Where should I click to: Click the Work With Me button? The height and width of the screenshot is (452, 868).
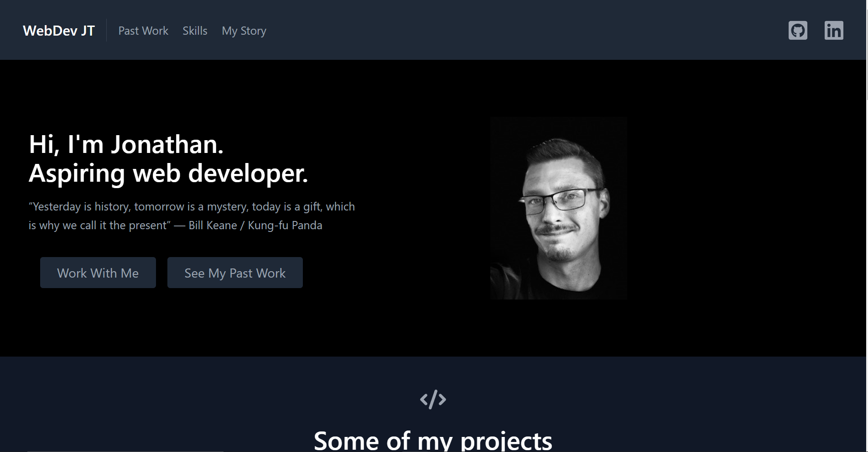click(98, 273)
